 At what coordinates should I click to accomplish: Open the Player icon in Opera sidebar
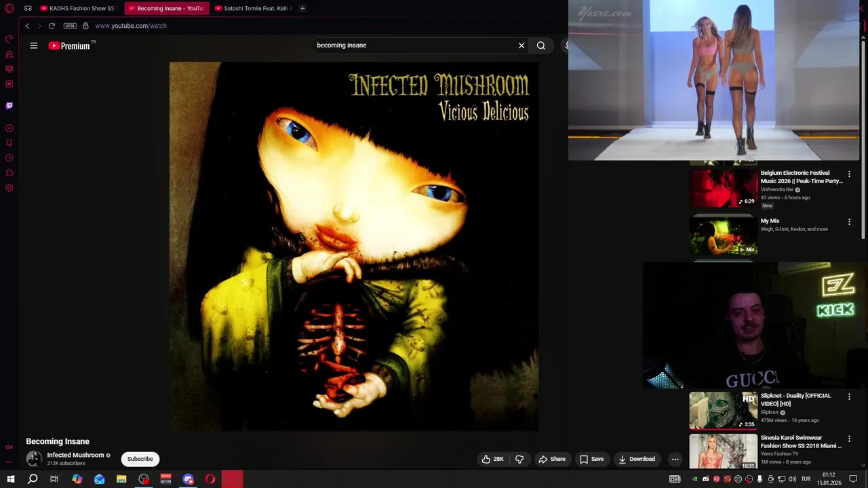(9, 128)
